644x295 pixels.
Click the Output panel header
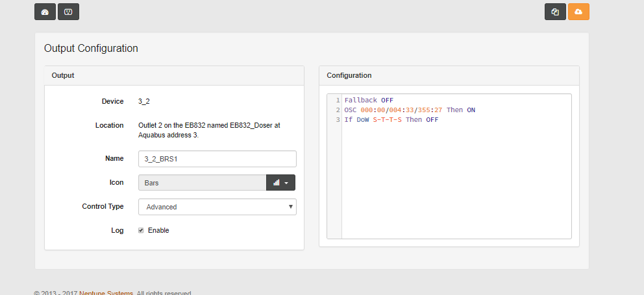pos(174,75)
